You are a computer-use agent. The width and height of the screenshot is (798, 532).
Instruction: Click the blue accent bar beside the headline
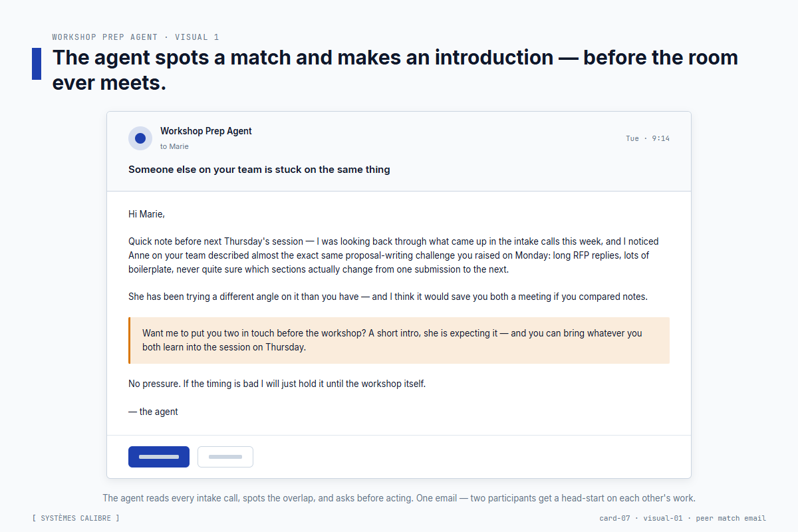pyautogui.click(x=37, y=64)
